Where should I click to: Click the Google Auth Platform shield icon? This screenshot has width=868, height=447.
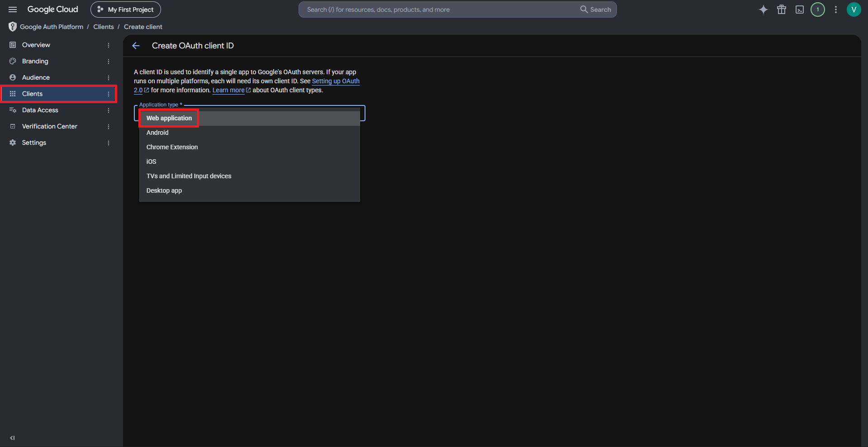click(x=13, y=27)
